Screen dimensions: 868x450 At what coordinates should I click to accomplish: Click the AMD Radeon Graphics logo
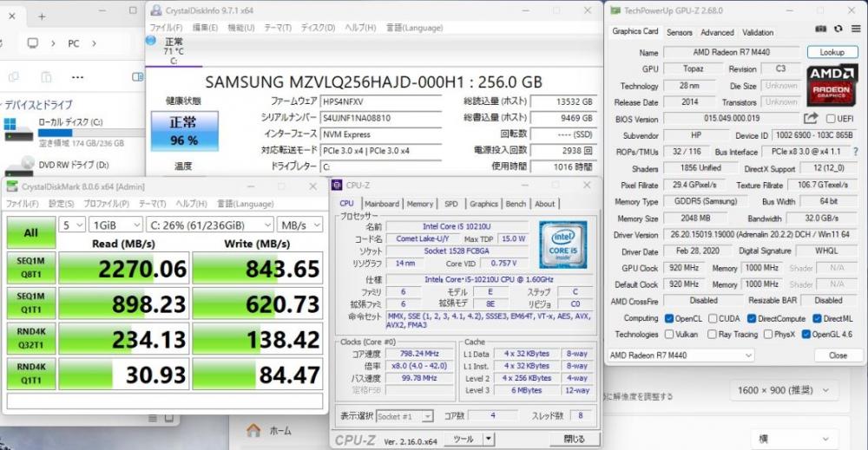(832, 86)
